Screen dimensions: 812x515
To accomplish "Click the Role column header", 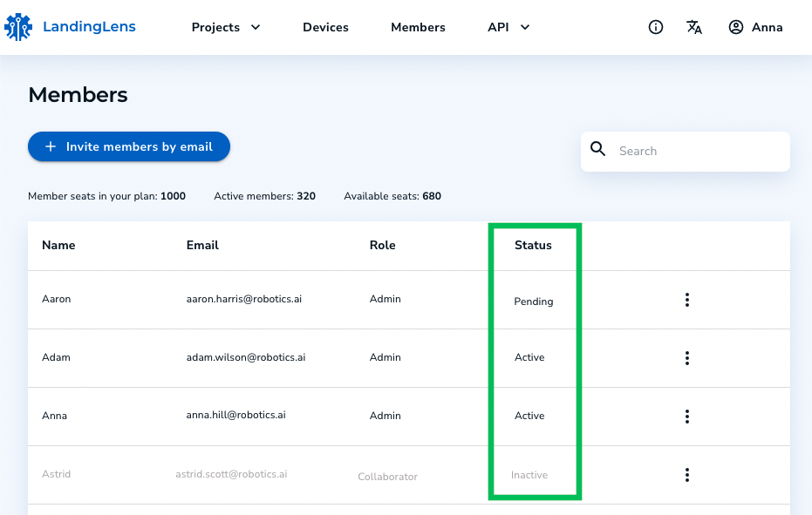I will click(382, 246).
